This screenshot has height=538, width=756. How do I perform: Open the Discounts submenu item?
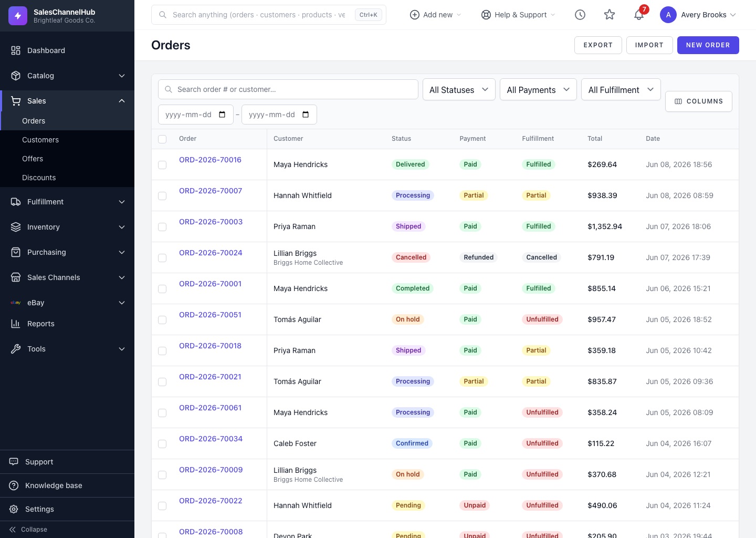point(39,178)
